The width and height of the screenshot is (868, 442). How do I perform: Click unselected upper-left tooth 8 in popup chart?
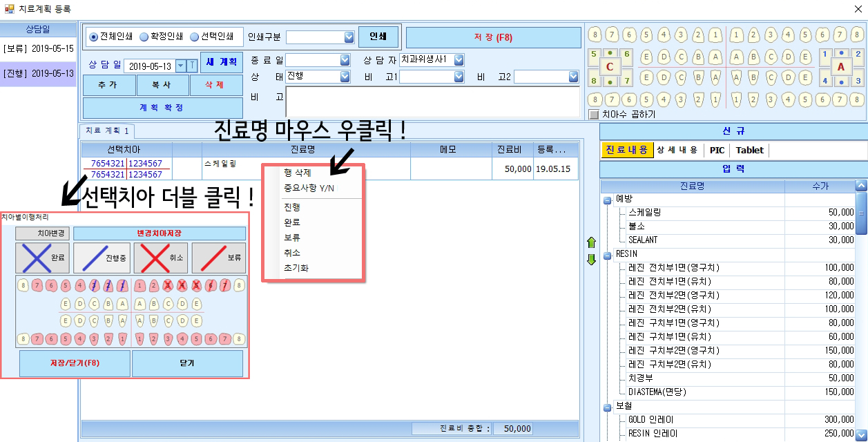(x=24, y=285)
